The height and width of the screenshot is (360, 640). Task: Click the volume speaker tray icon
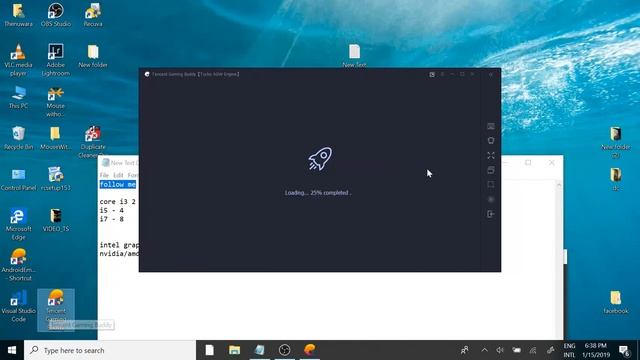[x=500, y=350]
